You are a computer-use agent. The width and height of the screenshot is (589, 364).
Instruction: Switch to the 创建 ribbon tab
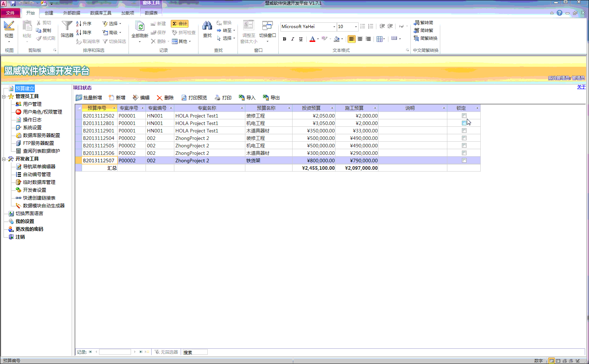coord(49,13)
